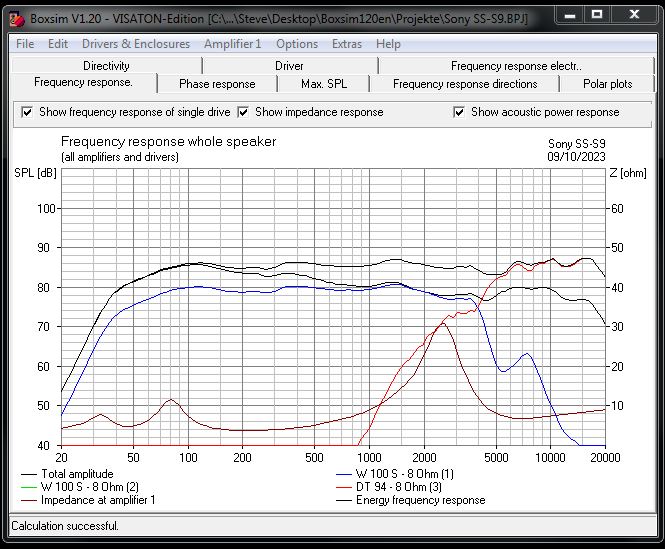Image resolution: width=665 pixels, height=549 pixels.
Task: Click the 1000 Hz frequency axis label
Action: [x=369, y=457]
